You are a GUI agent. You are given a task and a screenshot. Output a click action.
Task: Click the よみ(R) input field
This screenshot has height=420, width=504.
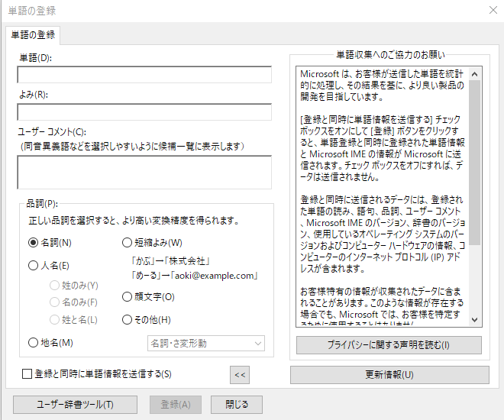(144, 111)
